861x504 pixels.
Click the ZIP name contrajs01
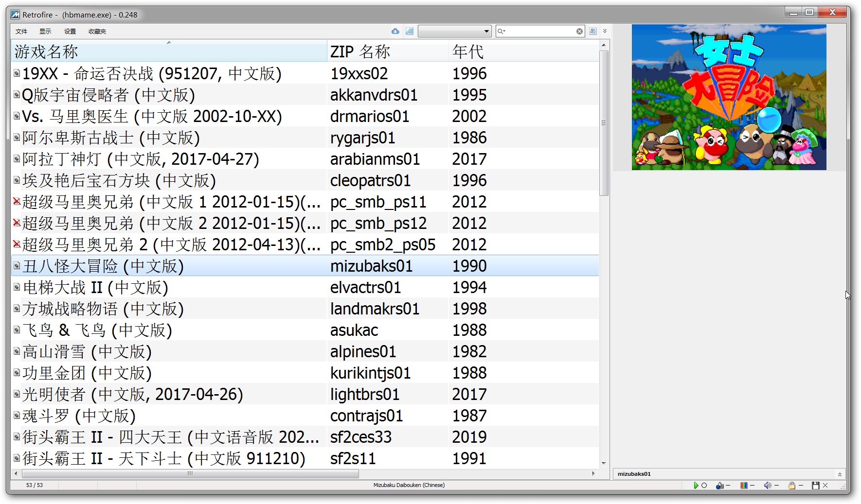click(367, 416)
